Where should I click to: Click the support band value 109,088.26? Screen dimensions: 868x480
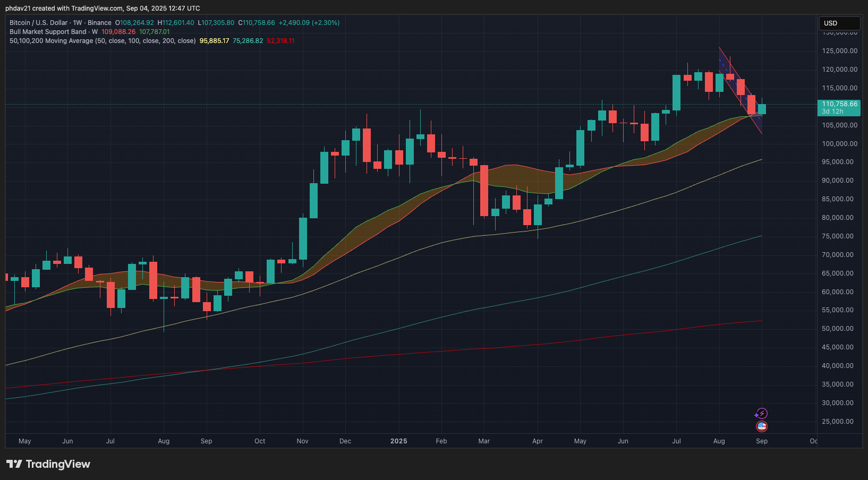tap(118, 32)
